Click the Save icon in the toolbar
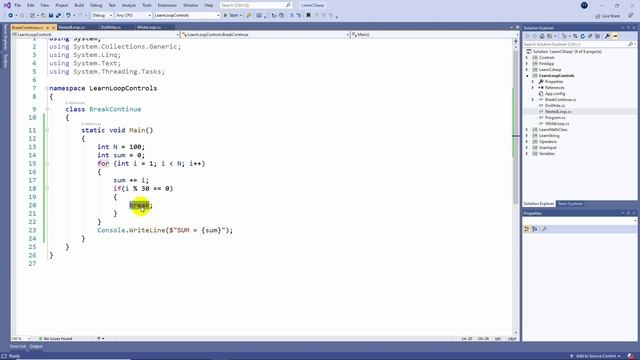Viewport: 640px width, 360px height. [51, 16]
